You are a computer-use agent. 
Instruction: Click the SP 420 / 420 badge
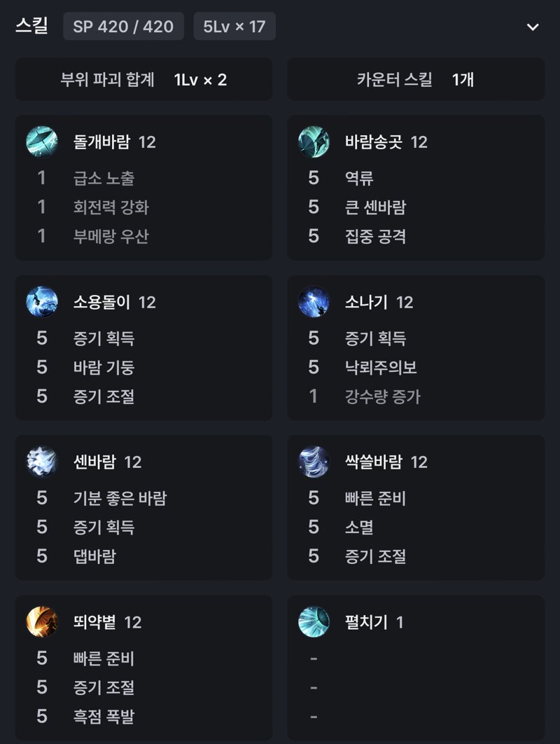point(123,26)
